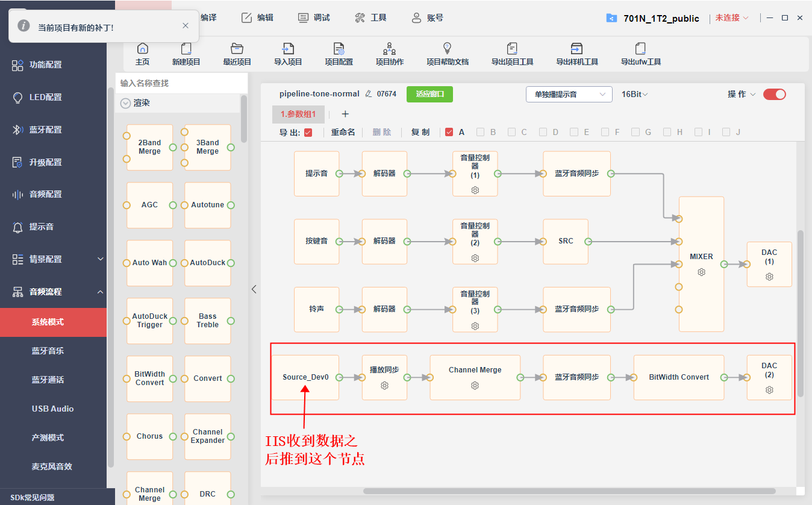The width and height of the screenshot is (812, 505).
Task: Toggle the red switch next to 操作
Action: click(774, 94)
